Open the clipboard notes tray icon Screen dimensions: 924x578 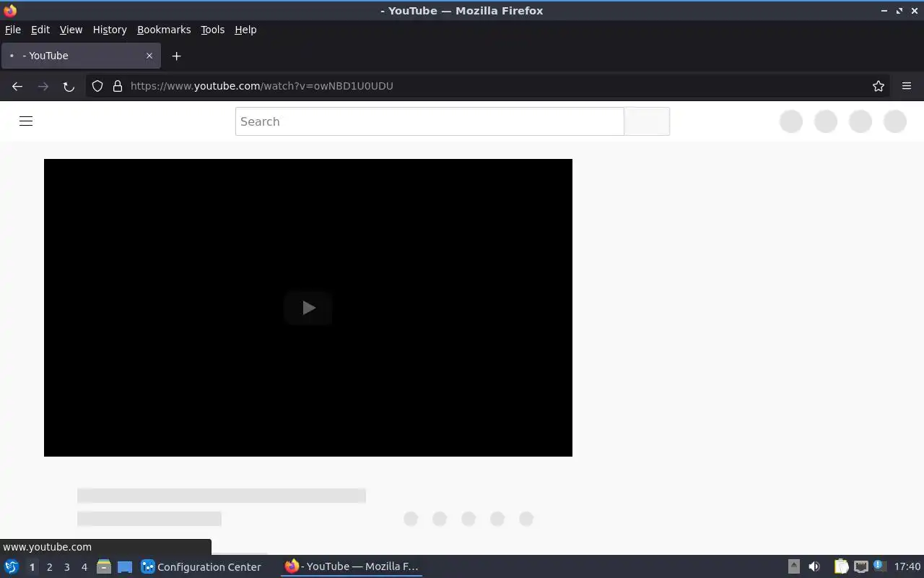coord(841,566)
